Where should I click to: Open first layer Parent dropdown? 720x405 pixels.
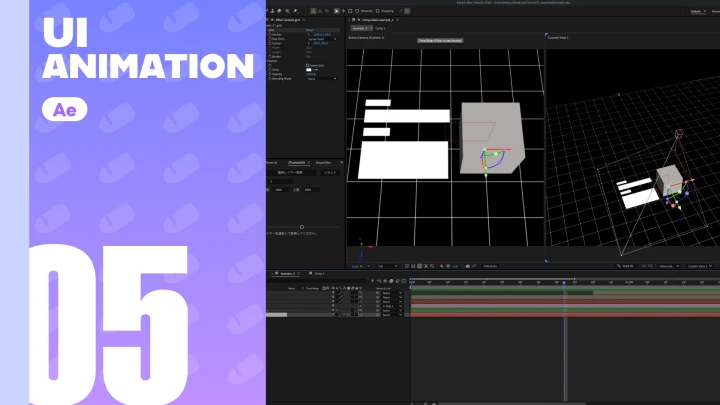coord(393,292)
